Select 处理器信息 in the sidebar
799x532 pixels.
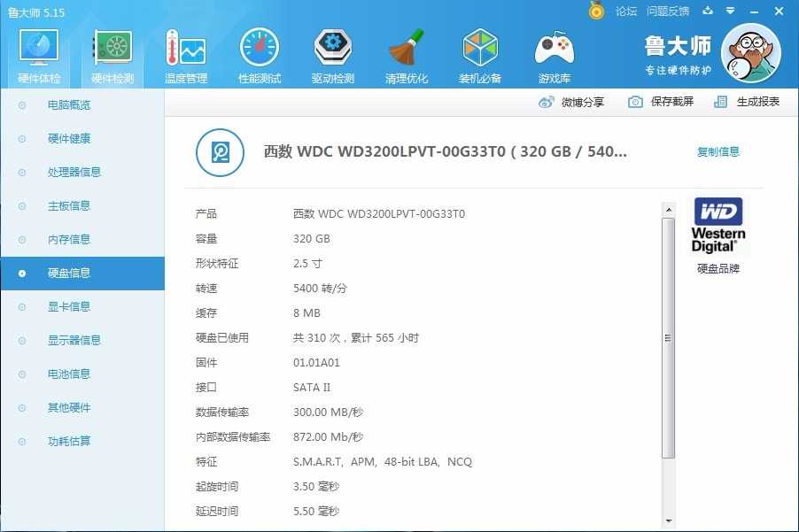click(x=74, y=173)
